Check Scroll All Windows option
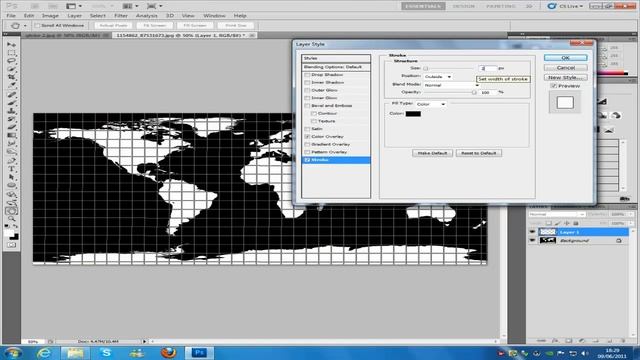This screenshot has height=360, width=640. [x=38, y=25]
